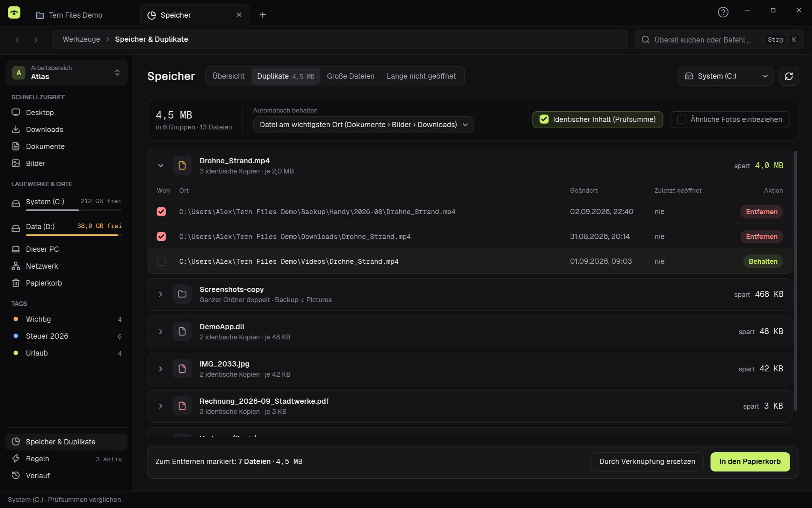Enable Ähnliche Fotos einbeziehen
The height and width of the screenshot is (508, 812).
(x=730, y=120)
